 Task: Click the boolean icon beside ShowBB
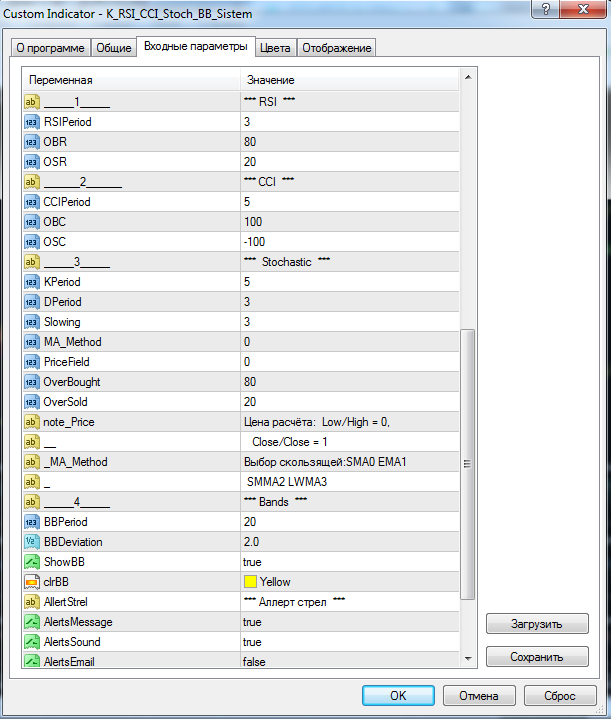[31, 562]
